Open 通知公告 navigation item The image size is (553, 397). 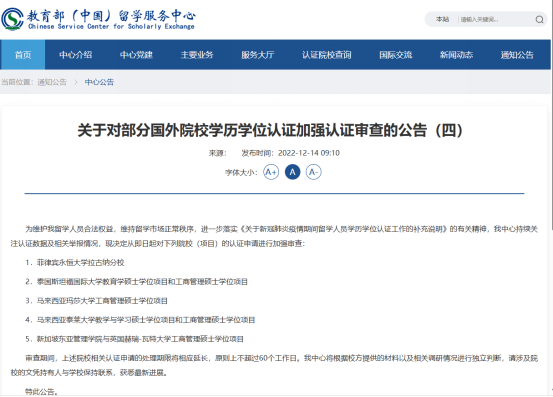click(x=517, y=55)
